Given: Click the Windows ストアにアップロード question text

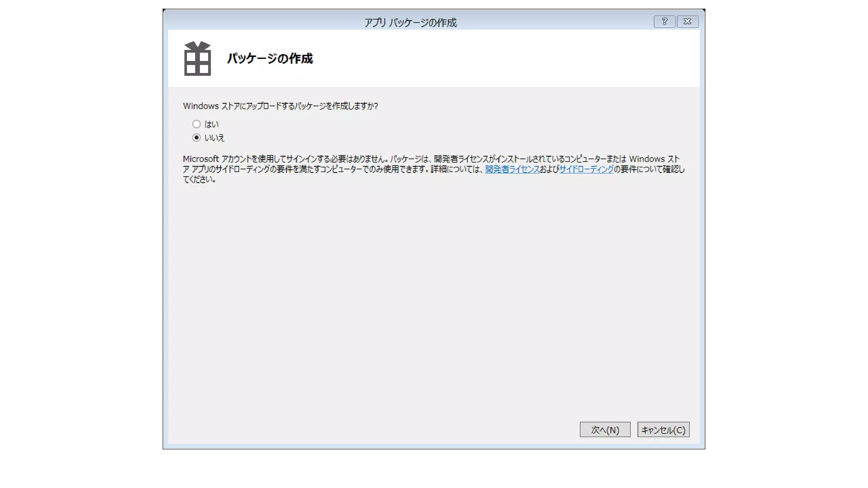Looking at the screenshot, I should (x=280, y=106).
